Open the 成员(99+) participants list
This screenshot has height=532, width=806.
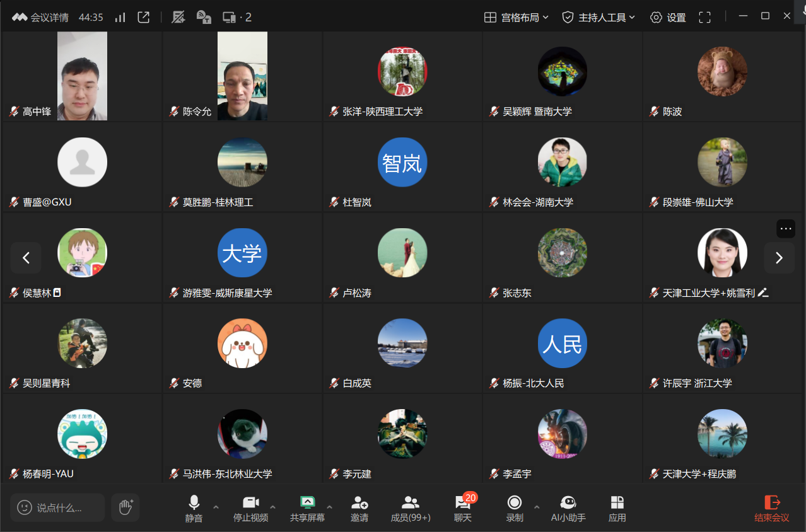coord(411,508)
